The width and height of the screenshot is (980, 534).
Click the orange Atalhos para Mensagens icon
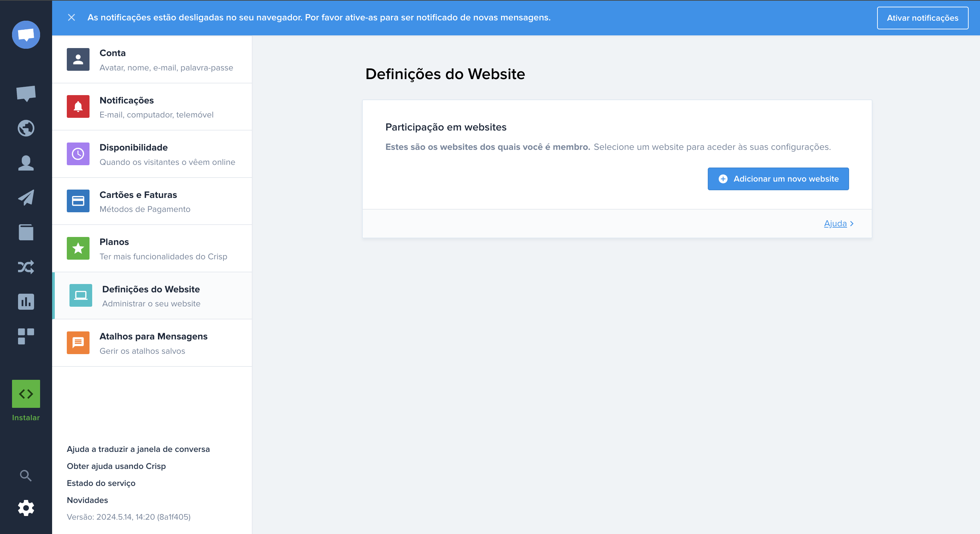point(78,343)
